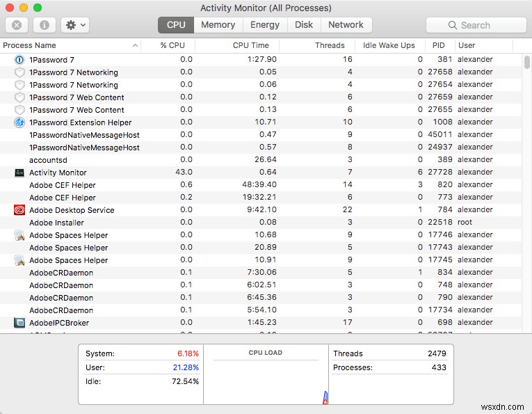Sort by Threads column header
This screenshot has height=414, width=532.
(317, 45)
